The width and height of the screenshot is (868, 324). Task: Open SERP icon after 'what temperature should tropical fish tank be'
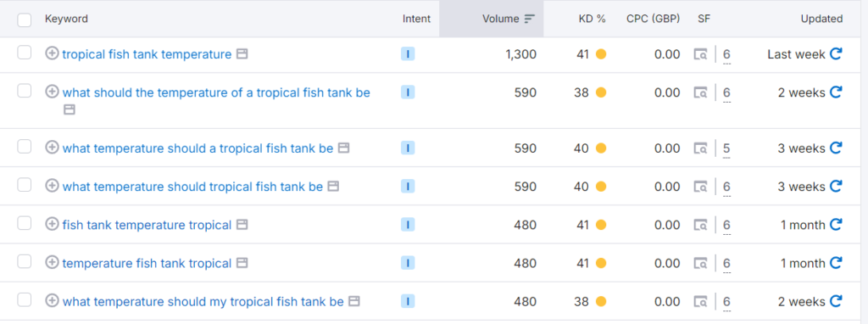pyautogui.click(x=333, y=187)
